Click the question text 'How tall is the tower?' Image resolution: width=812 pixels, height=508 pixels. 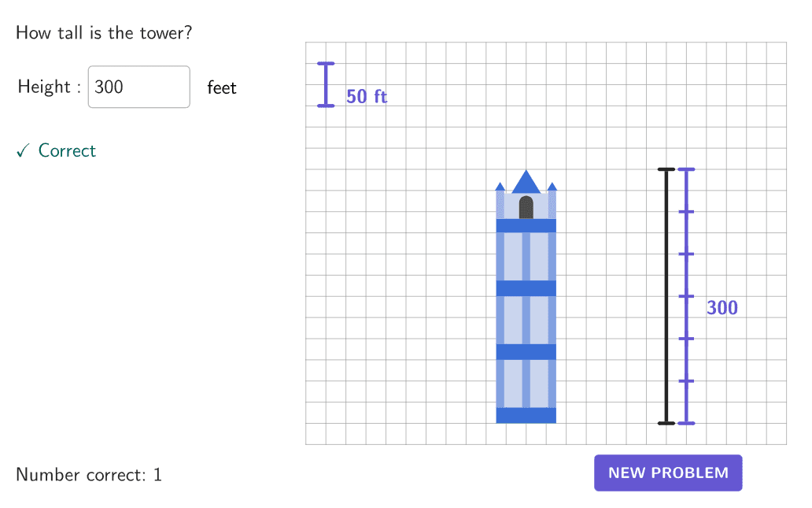[x=104, y=32]
